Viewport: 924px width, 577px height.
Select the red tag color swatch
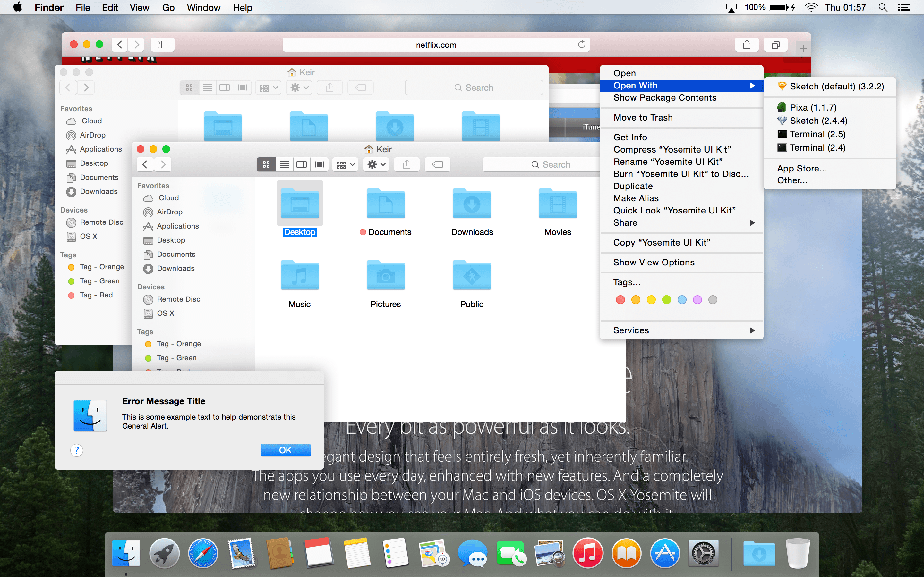pos(620,300)
